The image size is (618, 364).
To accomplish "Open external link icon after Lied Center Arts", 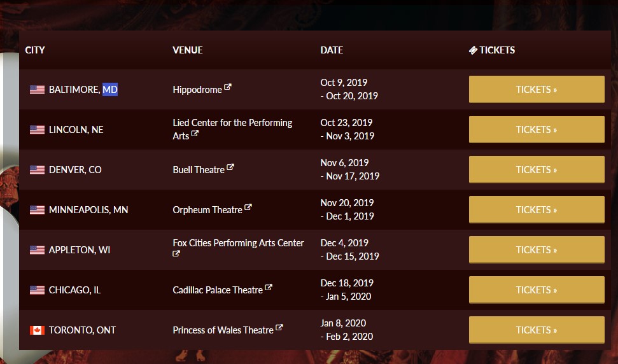I will [195, 133].
